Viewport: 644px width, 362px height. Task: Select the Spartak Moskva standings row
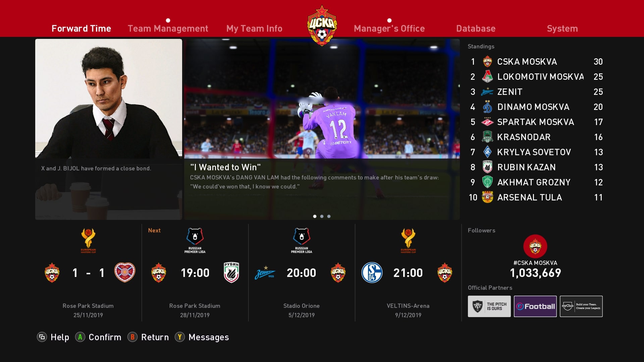click(536, 122)
